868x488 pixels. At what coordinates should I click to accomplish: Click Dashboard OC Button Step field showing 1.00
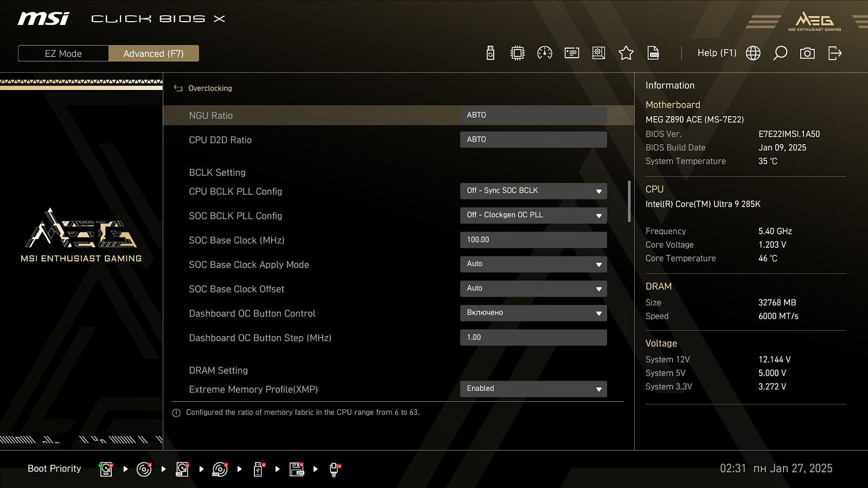coord(533,337)
